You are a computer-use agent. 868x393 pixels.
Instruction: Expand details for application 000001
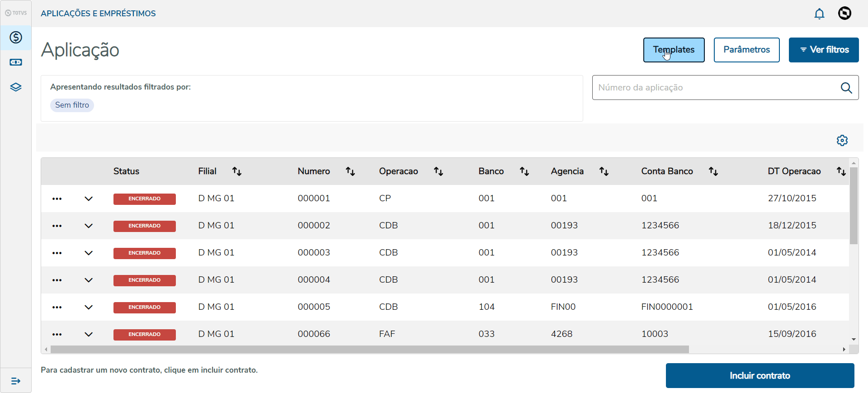point(89,199)
